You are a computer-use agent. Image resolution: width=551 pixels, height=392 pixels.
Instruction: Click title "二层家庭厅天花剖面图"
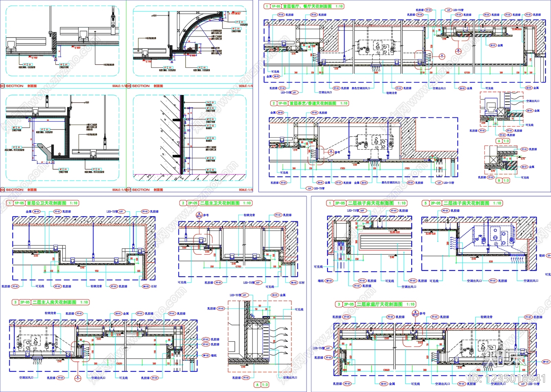(380, 304)
